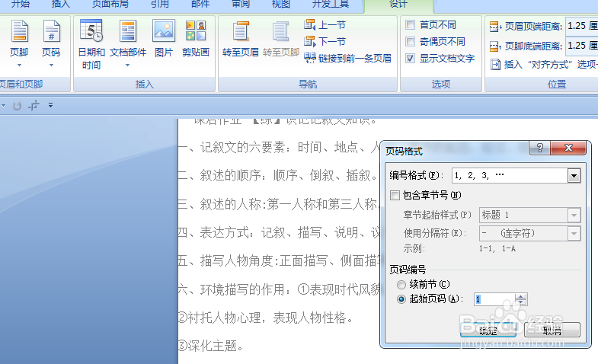The height and width of the screenshot is (364, 598).
Task: Uncheck 显示文档文字 checkbox
Action: 411,59
